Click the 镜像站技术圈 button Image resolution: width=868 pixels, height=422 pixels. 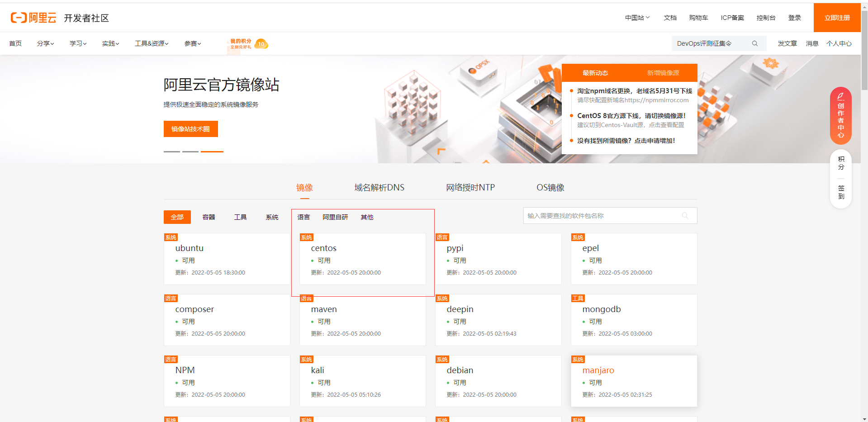pos(190,129)
